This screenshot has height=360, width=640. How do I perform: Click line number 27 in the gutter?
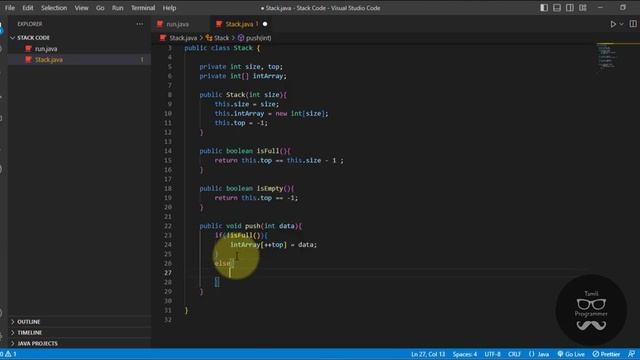[x=168, y=273]
